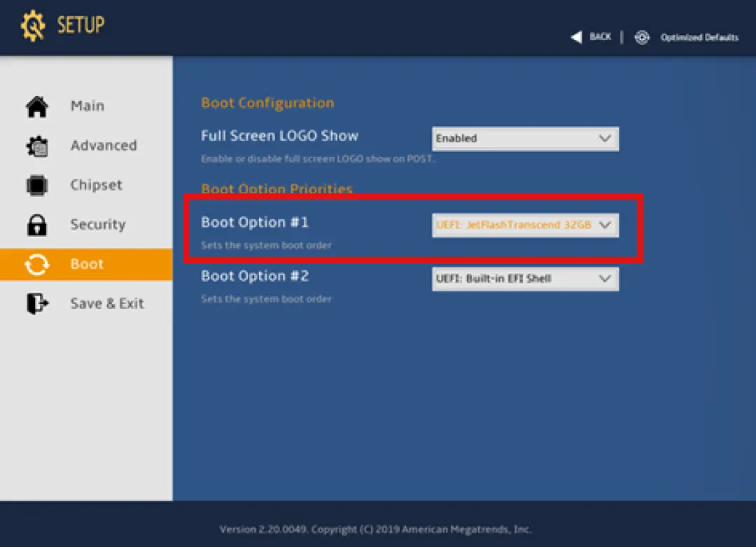756x547 pixels.
Task: Switch to the Security section
Action: pos(98,224)
